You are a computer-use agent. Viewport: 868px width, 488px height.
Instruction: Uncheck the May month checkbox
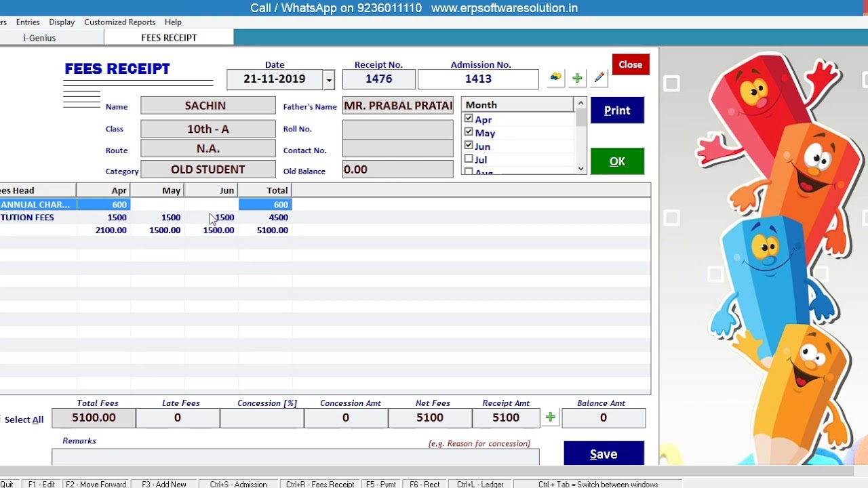coord(469,132)
